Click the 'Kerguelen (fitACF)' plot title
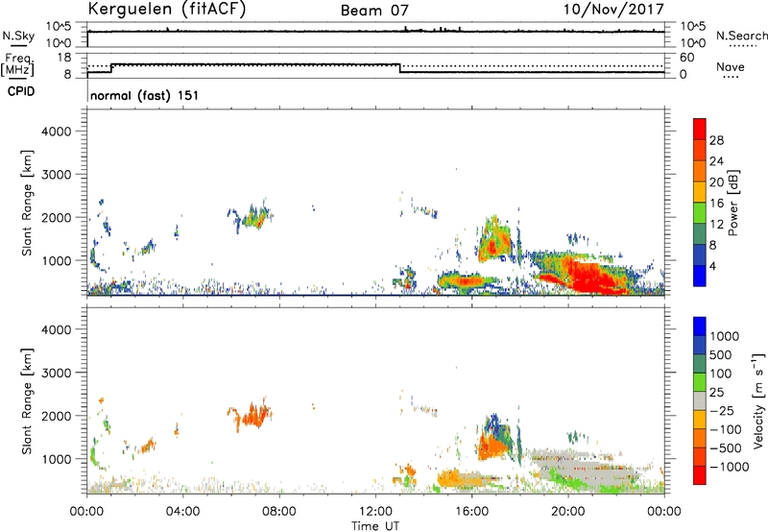 pos(167,9)
